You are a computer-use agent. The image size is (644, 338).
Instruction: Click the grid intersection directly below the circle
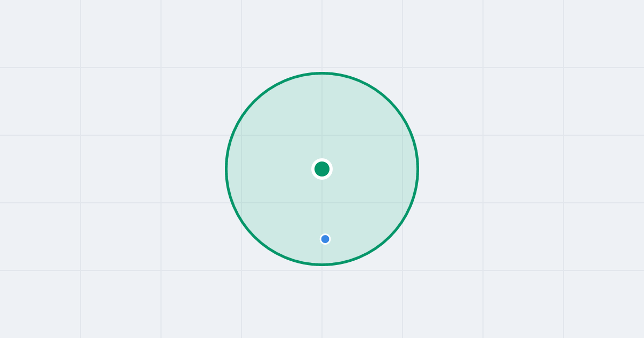(322, 270)
